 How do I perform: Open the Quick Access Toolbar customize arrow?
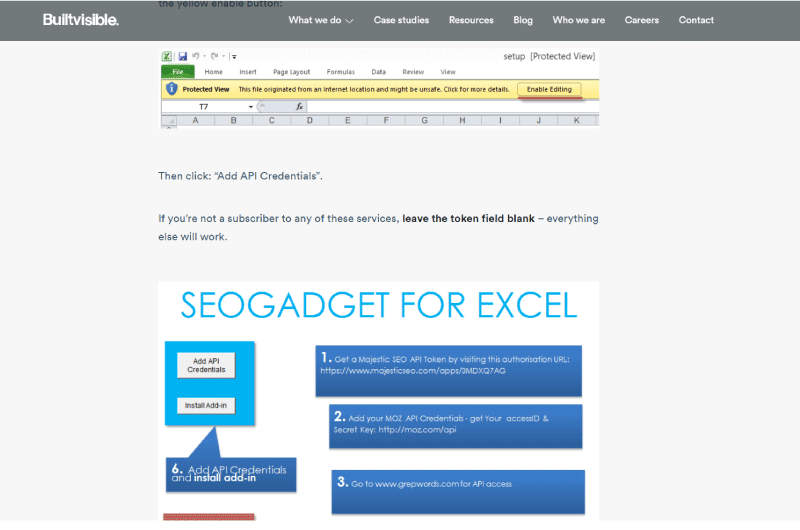coord(233,57)
